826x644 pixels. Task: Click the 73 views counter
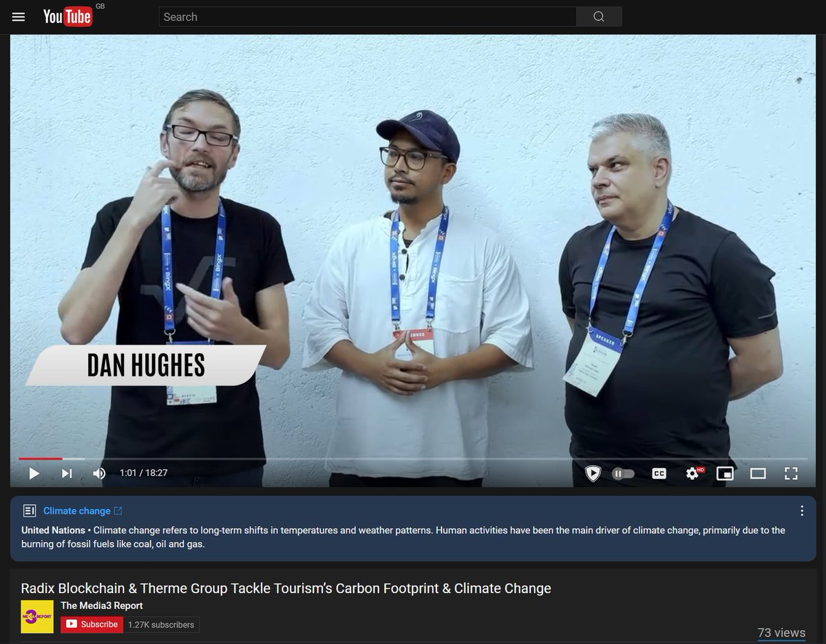tap(781, 632)
